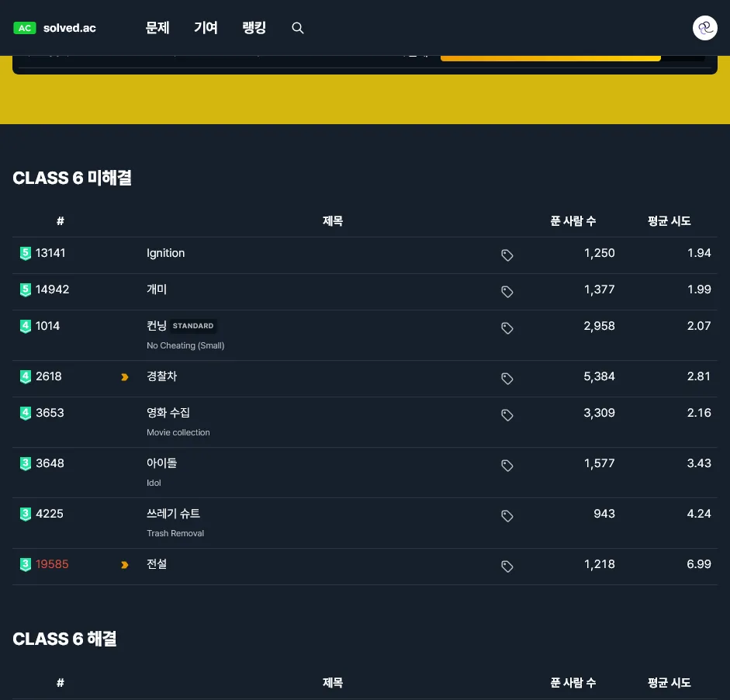Open the 개미 problem

point(157,289)
